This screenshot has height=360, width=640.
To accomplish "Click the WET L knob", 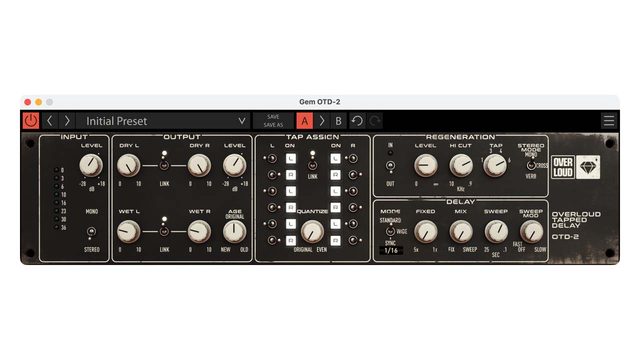I will click(129, 231).
